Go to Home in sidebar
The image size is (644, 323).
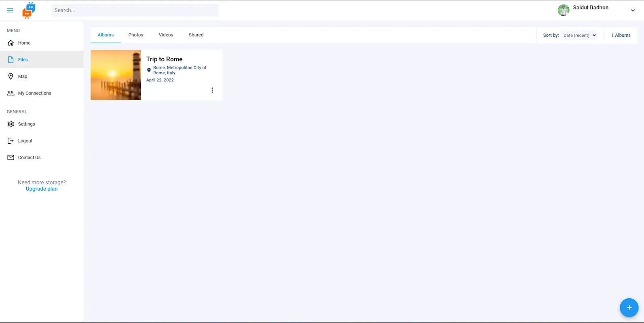tap(24, 43)
